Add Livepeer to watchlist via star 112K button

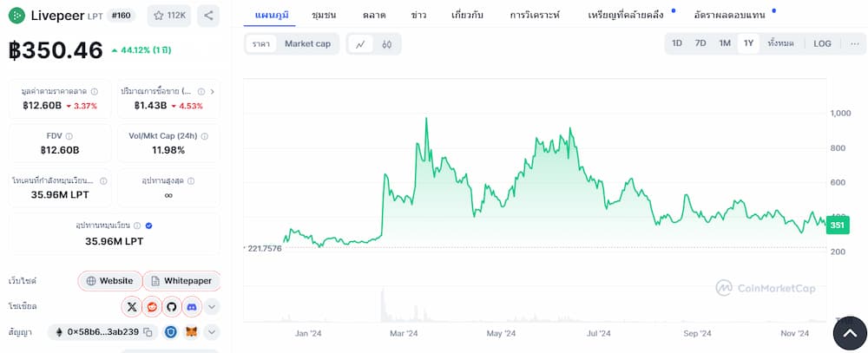point(169,16)
